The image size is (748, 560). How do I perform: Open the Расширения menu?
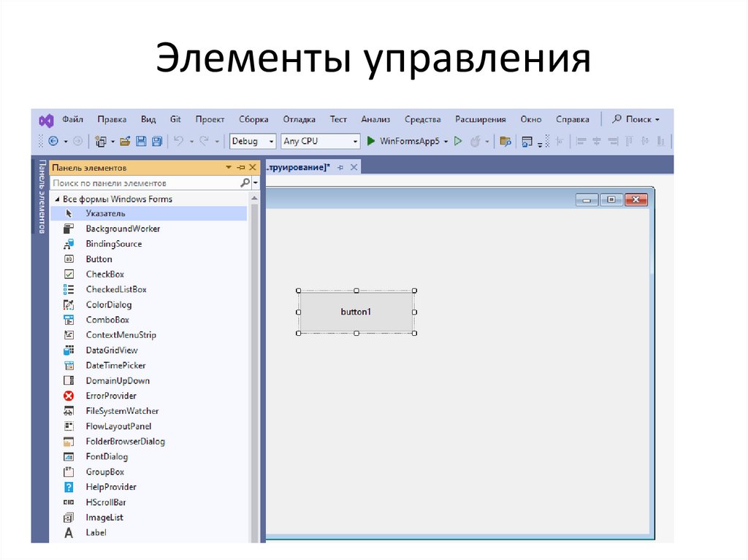481,119
